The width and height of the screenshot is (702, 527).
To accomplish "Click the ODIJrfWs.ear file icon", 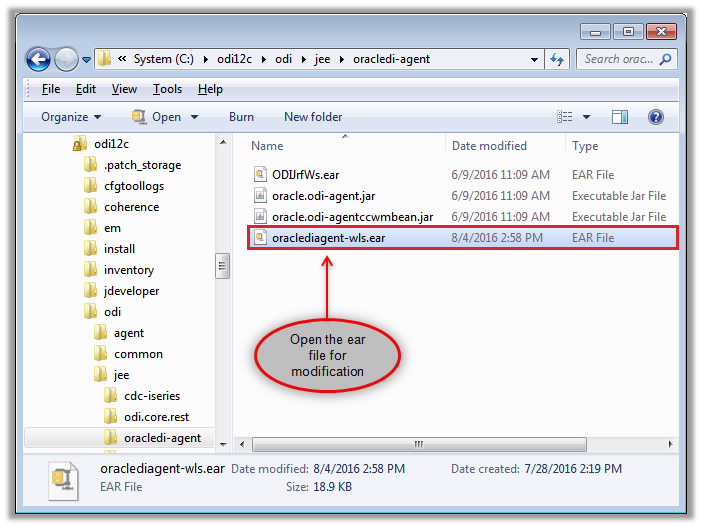I will (x=260, y=174).
